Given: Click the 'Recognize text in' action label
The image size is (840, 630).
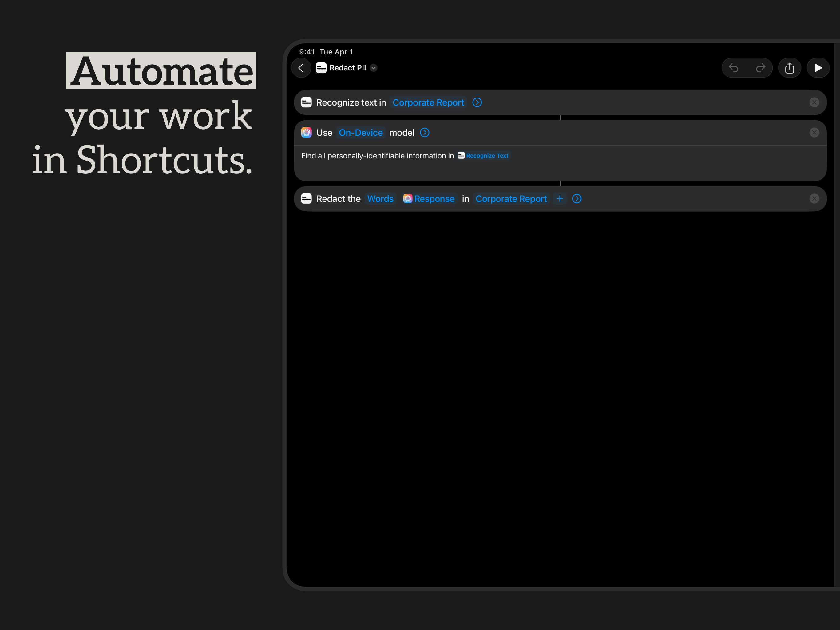Looking at the screenshot, I should pyautogui.click(x=351, y=103).
